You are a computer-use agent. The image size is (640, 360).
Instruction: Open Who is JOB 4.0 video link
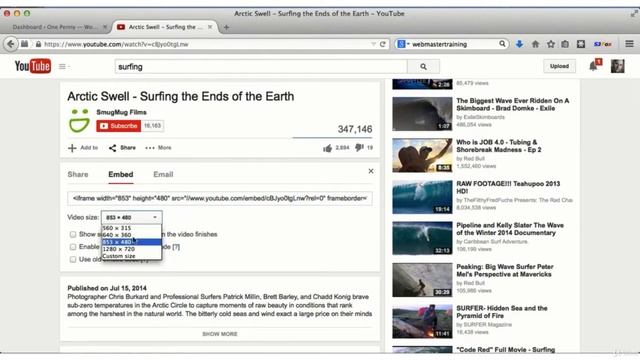click(x=499, y=146)
